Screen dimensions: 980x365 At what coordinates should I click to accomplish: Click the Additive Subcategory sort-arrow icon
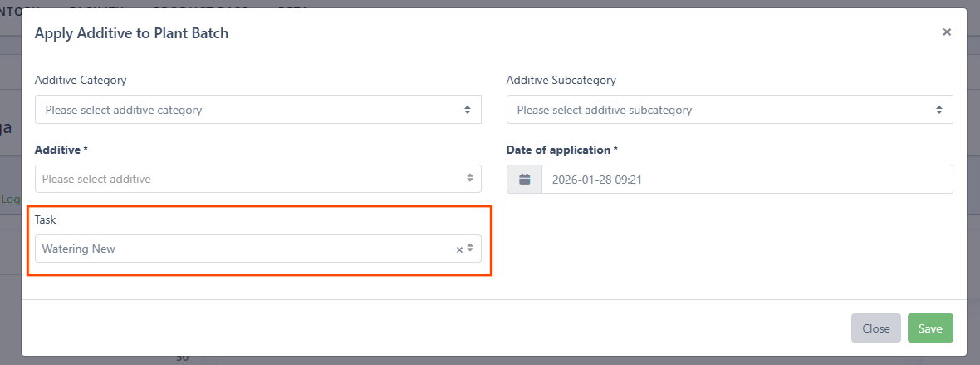click(939, 110)
